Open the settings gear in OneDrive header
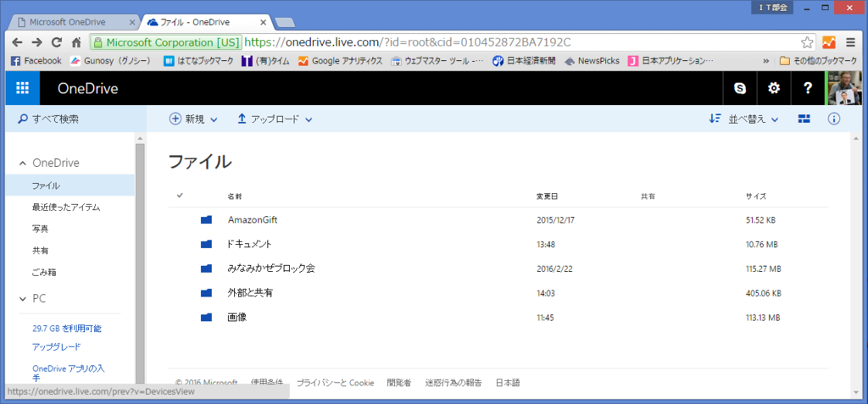The image size is (868, 404). tap(773, 89)
